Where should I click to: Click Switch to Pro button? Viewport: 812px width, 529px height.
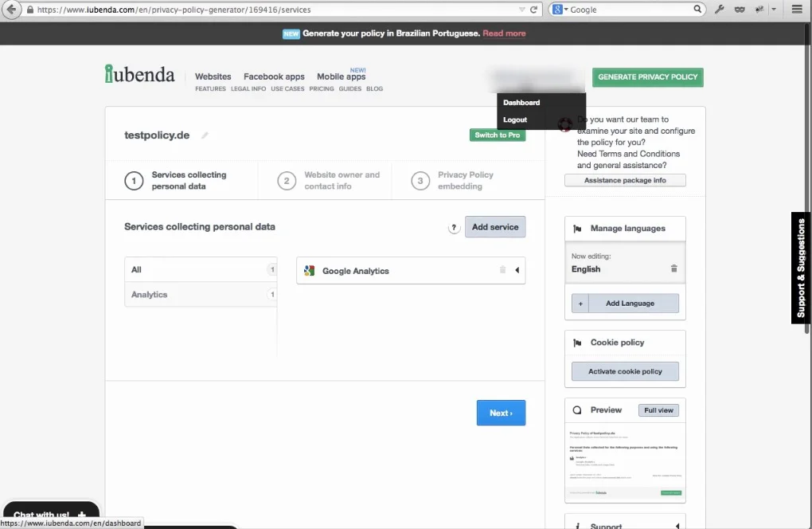pos(497,135)
